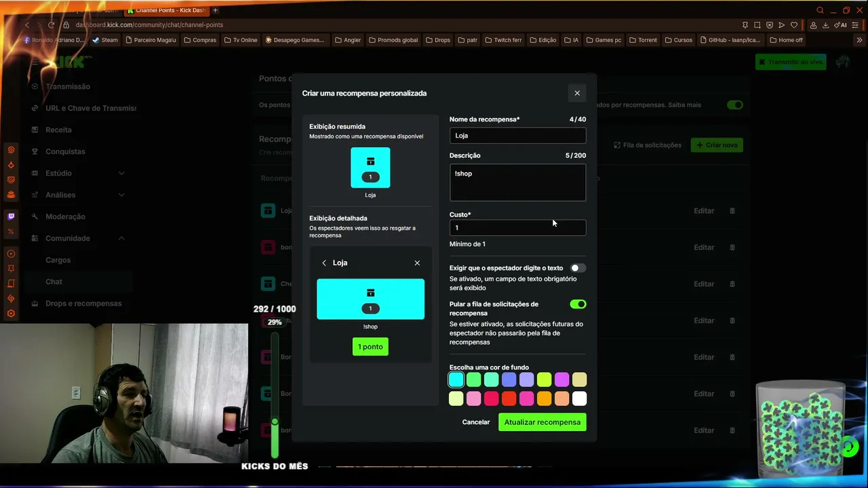Choose the white background color swatch
The width and height of the screenshot is (868, 488).
580,399
